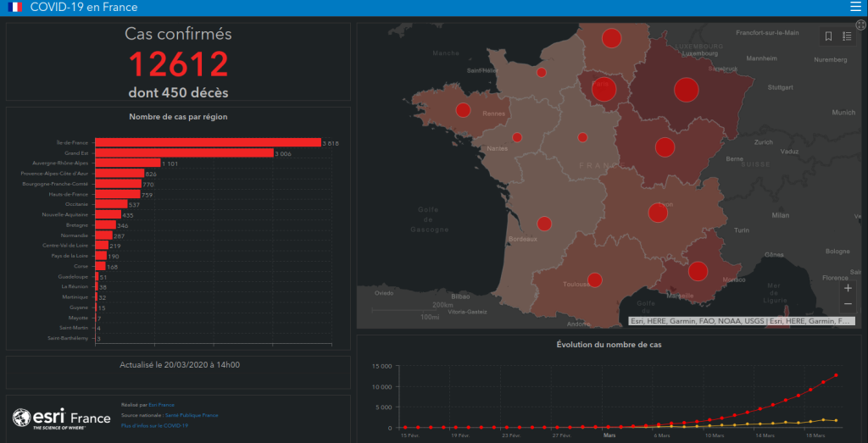Click the French flag icon
Viewport: 868px width, 443px height.
click(14, 8)
